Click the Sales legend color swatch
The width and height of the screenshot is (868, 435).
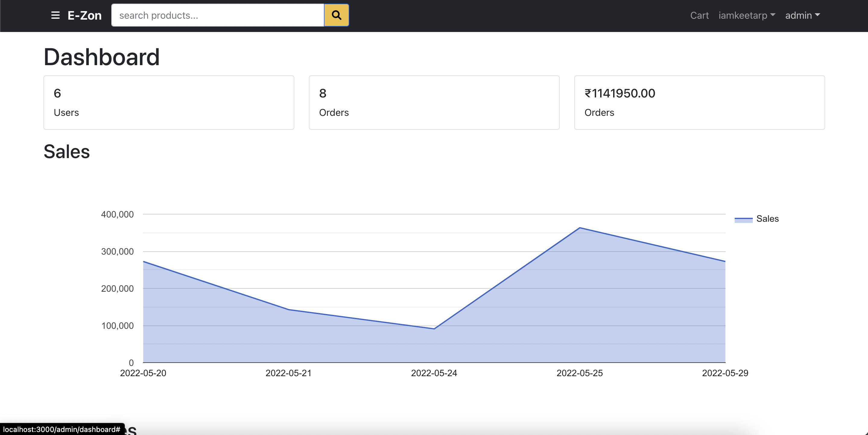click(743, 219)
